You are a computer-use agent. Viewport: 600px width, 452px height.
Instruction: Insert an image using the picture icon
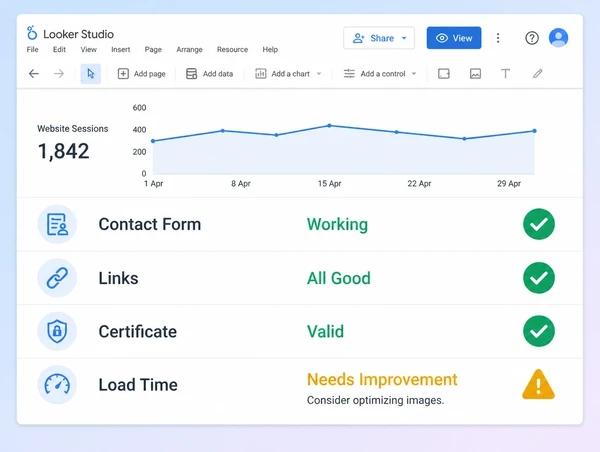click(475, 73)
